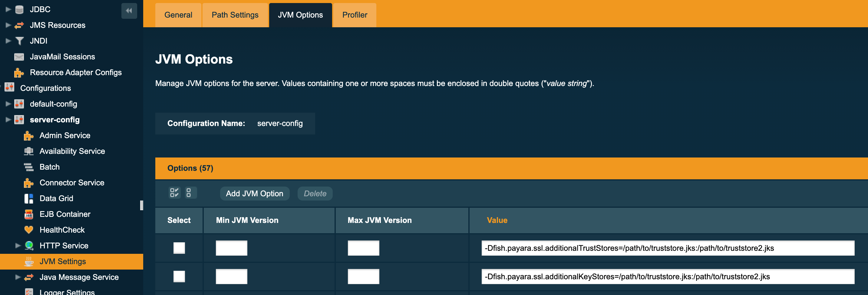Image resolution: width=868 pixels, height=295 pixels.
Task: Click the Delete button
Action: pyautogui.click(x=315, y=193)
